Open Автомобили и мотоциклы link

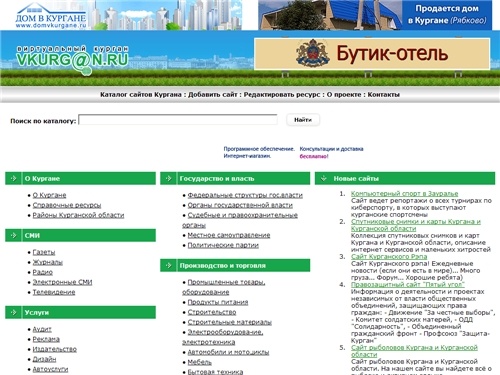coord(228,352)
